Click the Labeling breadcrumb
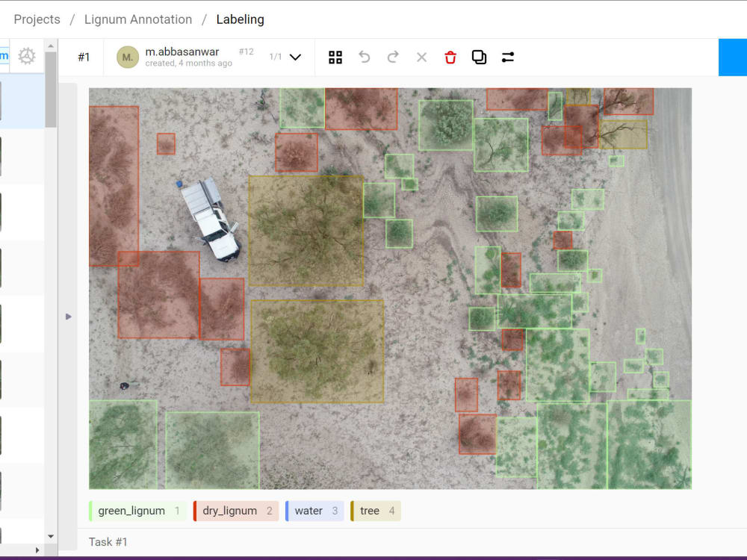The width and height of the screenshot is (747, 560). (240, 19)
